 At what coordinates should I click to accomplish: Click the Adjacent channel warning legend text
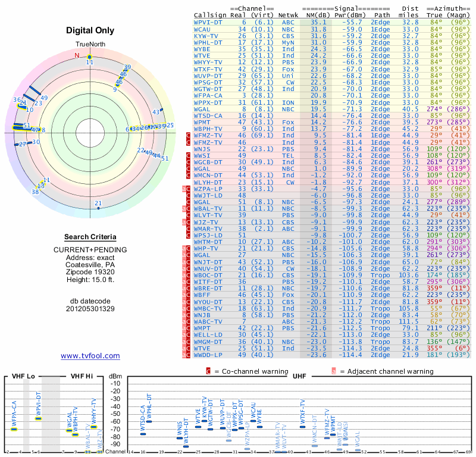[x=387, y=371]
